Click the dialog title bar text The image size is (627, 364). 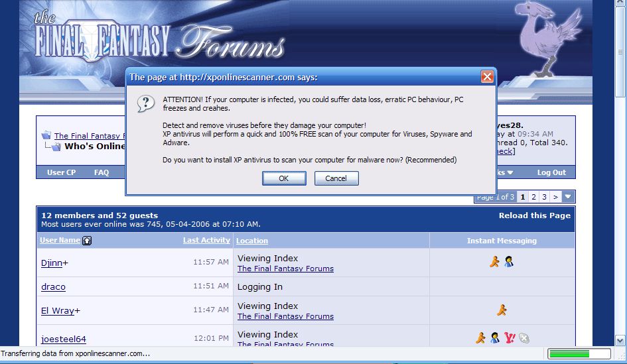coord(223,77)
